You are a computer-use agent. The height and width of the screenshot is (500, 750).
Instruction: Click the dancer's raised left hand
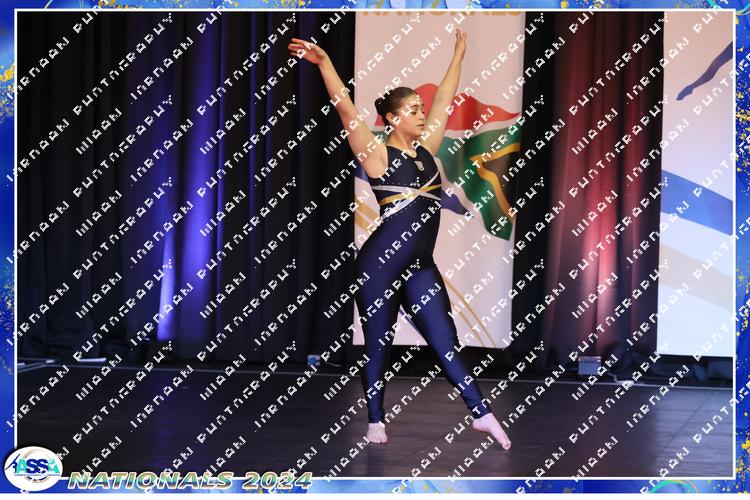(x=459, y=40)
